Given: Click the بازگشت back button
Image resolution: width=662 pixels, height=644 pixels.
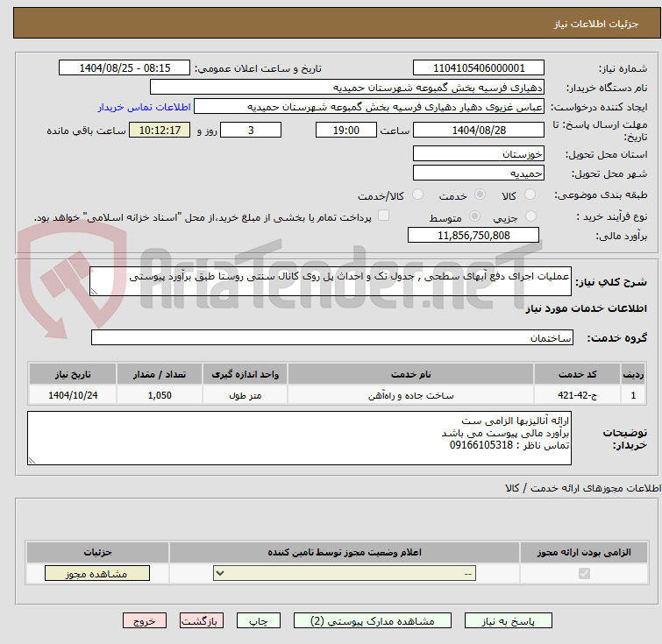Looking at the screenshot, I should click(202, 621).
